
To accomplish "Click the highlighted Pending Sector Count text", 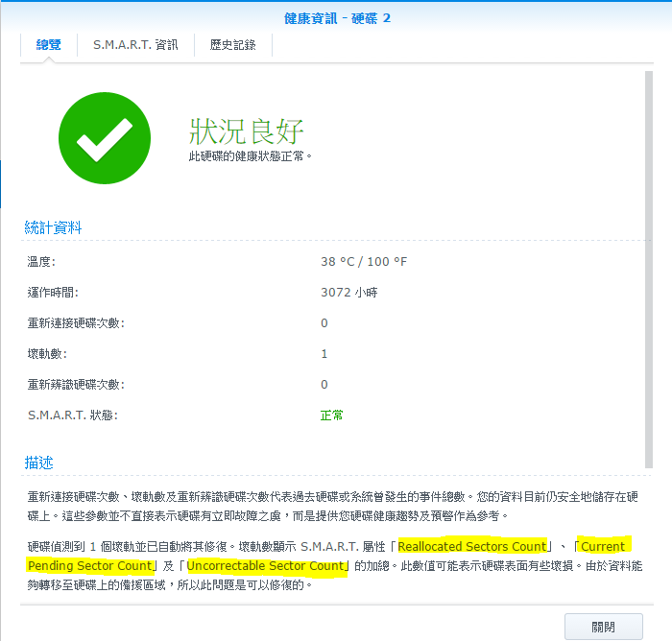I will pos(90,566).
